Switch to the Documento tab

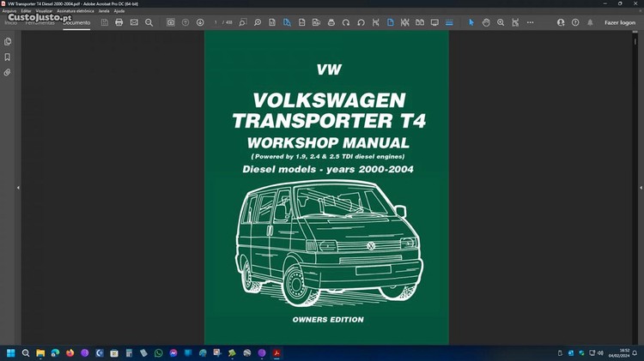(76, 22)
